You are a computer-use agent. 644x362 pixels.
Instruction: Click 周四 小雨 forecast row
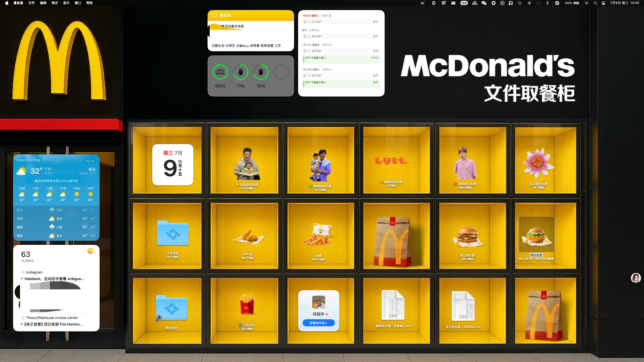pos(56,227)
